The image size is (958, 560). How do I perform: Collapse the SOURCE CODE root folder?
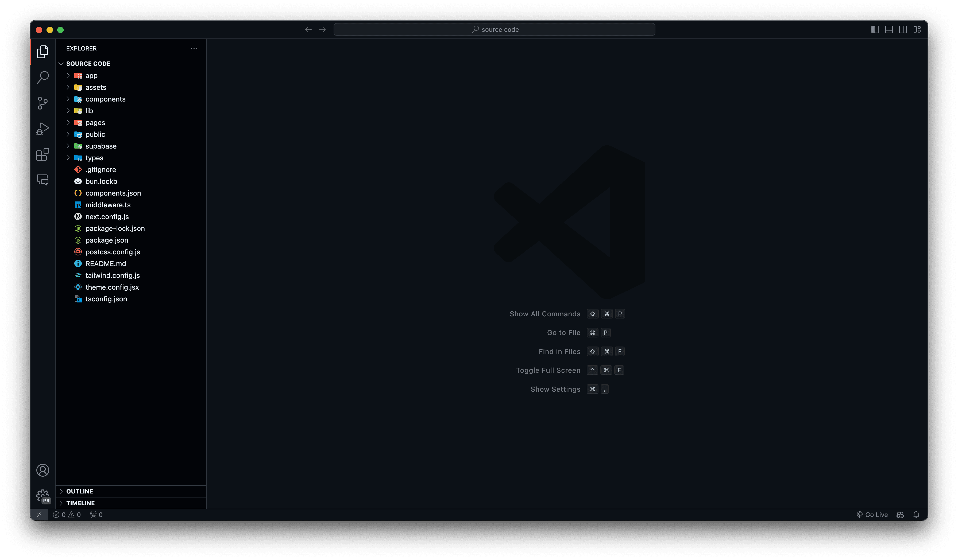click(131, 63)
